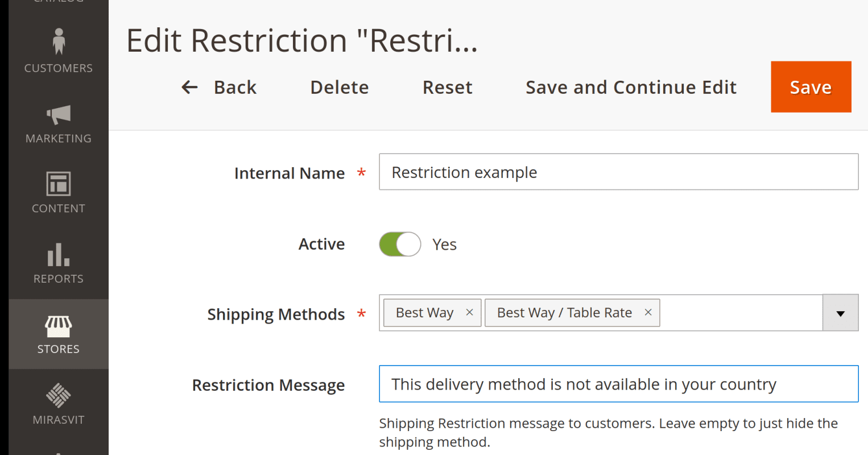Open the Mirasvit logo icon

tap(59, 395)
